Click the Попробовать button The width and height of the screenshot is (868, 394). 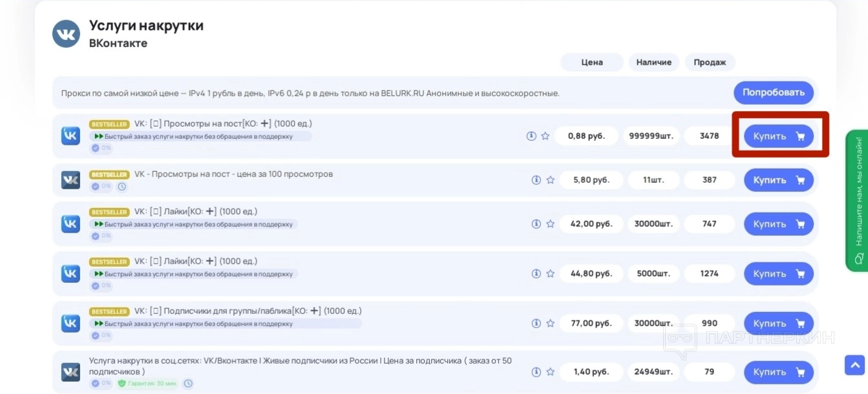tap(774, 92)
